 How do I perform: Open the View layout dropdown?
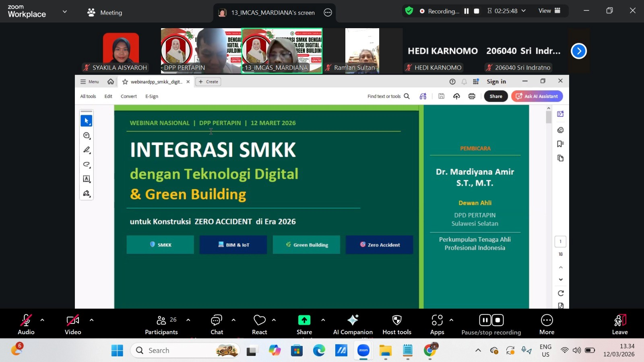(549, 11)
